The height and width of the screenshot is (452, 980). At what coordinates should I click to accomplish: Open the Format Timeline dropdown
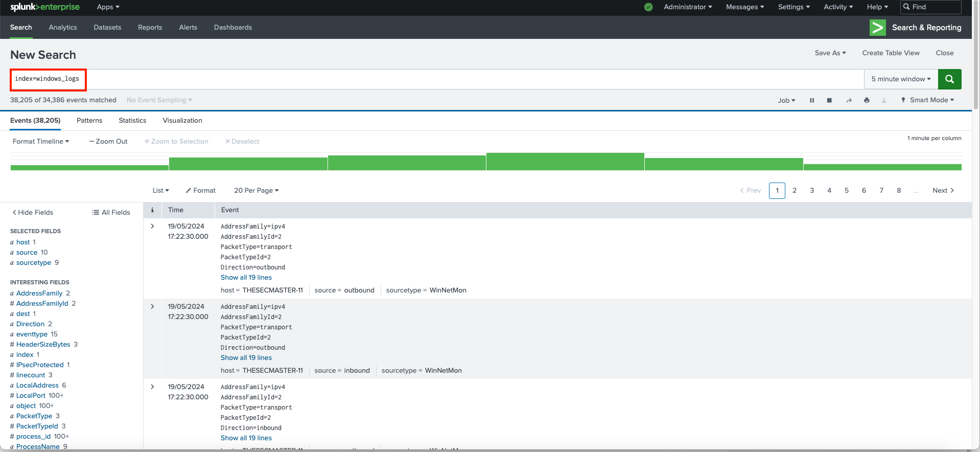coord(41,142)
